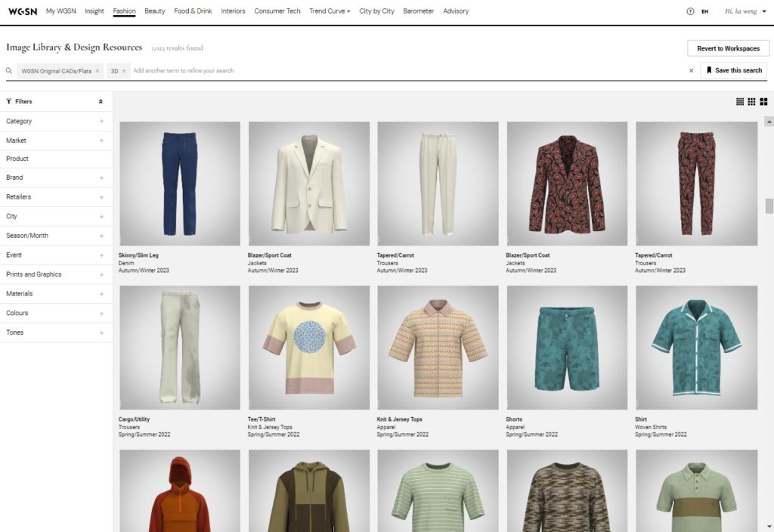Open the cream Blazer/Sport Coat thumbnail
The height and width of the screenshot is (532, 774).
tap(309, 184)
